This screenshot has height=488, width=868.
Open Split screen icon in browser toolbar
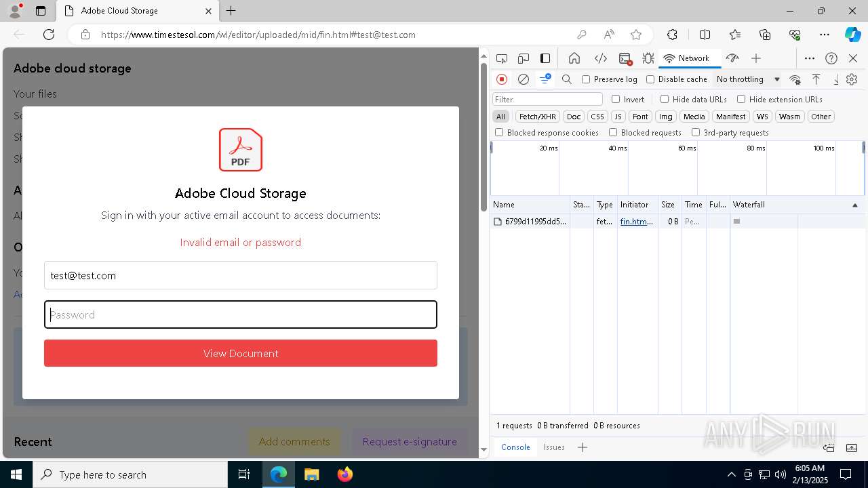pos(705,35)
